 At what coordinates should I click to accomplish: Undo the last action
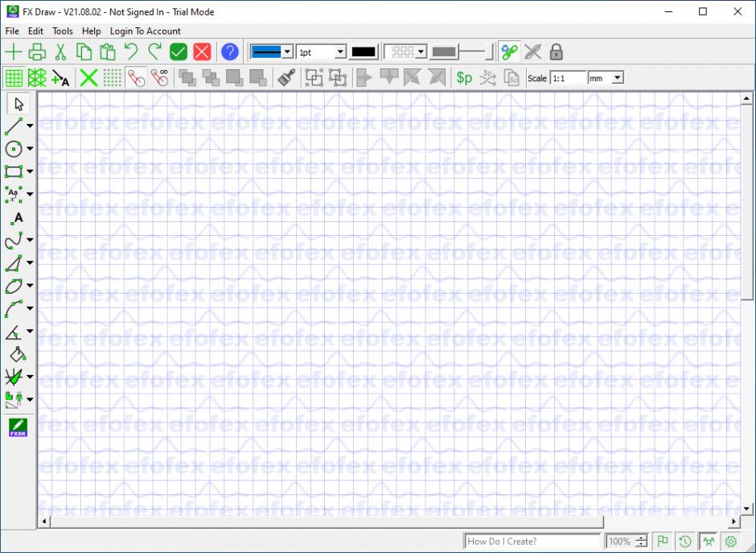tap(131, 52)
